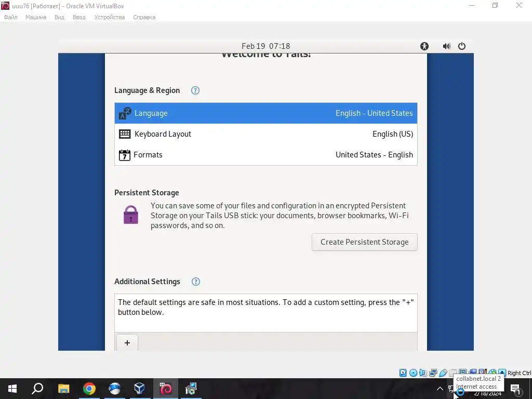Select the Language row
532x399 pixels.
pos(265,113)
